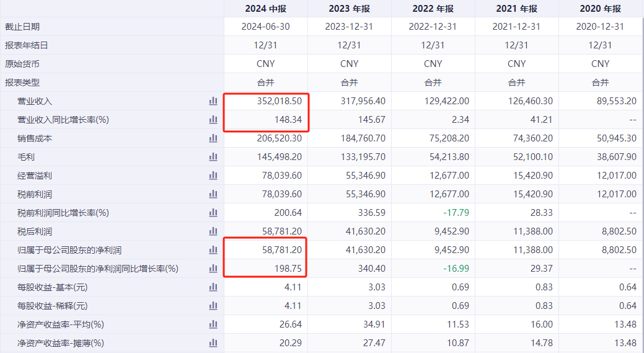Click the 报表类型 row label

pyautogui.click(x=22, y=83)
